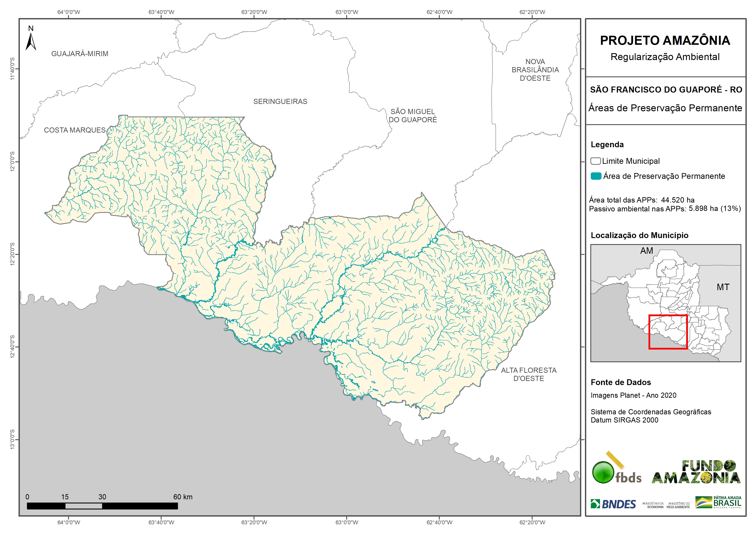Click the Limite Municipal legend symbol
756x534 pixels.
595,161
